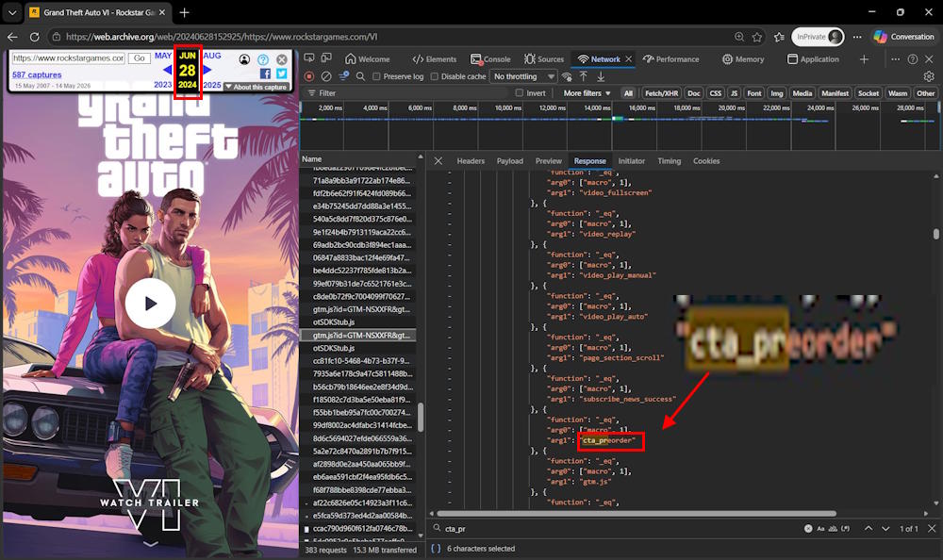This screenshot has height=560, width=943.
Task: Open Wayback Machine help icon
Action: click(x=263, y=59)
